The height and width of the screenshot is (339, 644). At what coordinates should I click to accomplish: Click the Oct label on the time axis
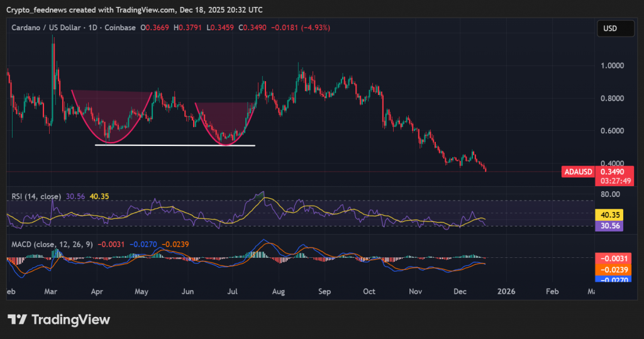[369, 291]
